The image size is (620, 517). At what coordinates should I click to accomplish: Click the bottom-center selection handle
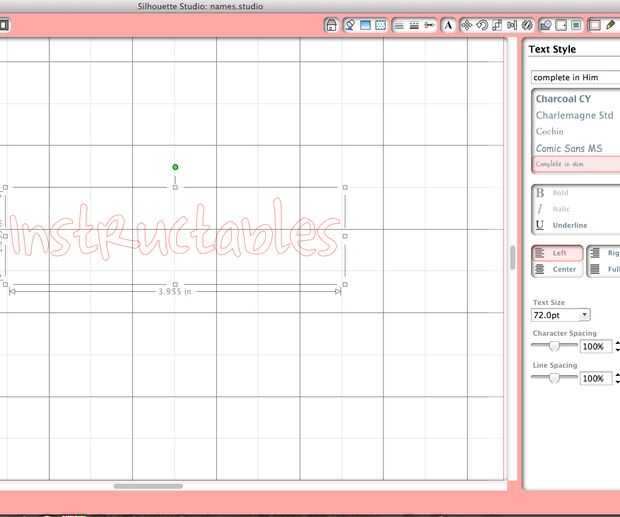(x=175, y=284)
